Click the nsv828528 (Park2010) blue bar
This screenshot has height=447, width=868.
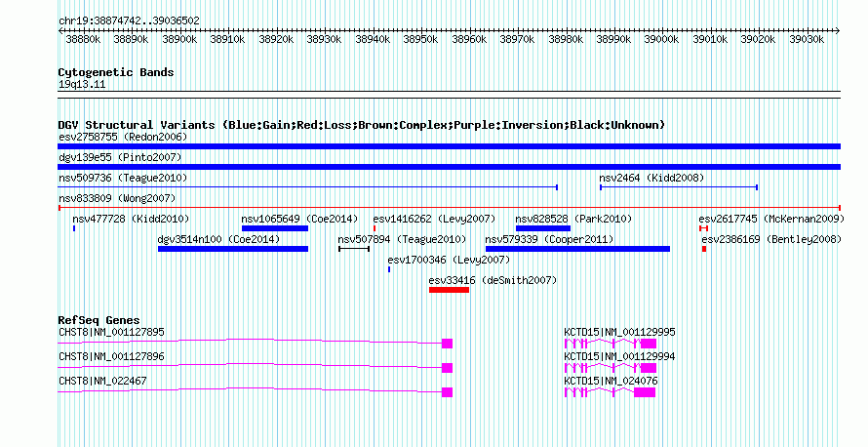click(x=543, y=228)
